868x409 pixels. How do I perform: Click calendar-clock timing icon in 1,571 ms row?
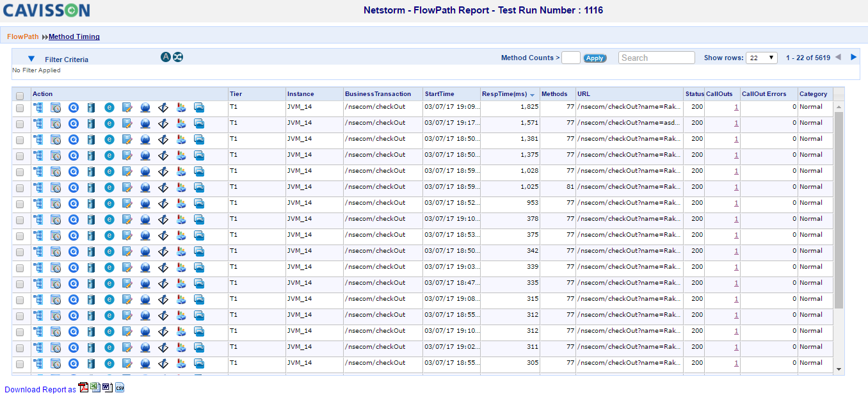click(56, 124)
